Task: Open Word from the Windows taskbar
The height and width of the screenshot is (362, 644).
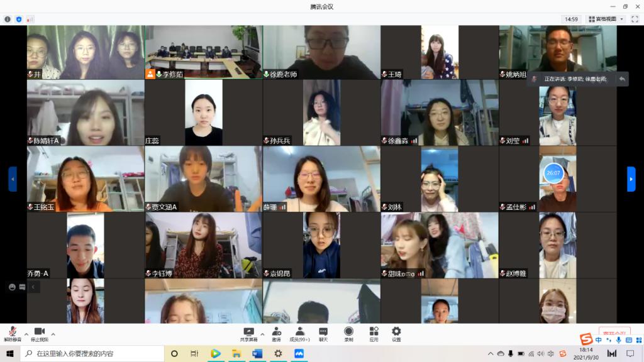Action: pyautogui.click(x=257, y=354)
